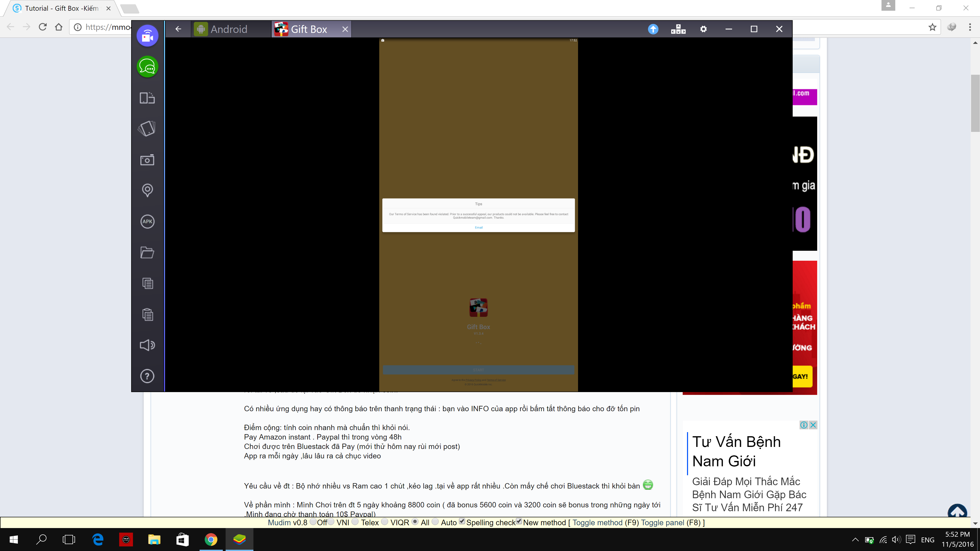
Task: Uncheck the New method checkbox
Action: point(519,521)
